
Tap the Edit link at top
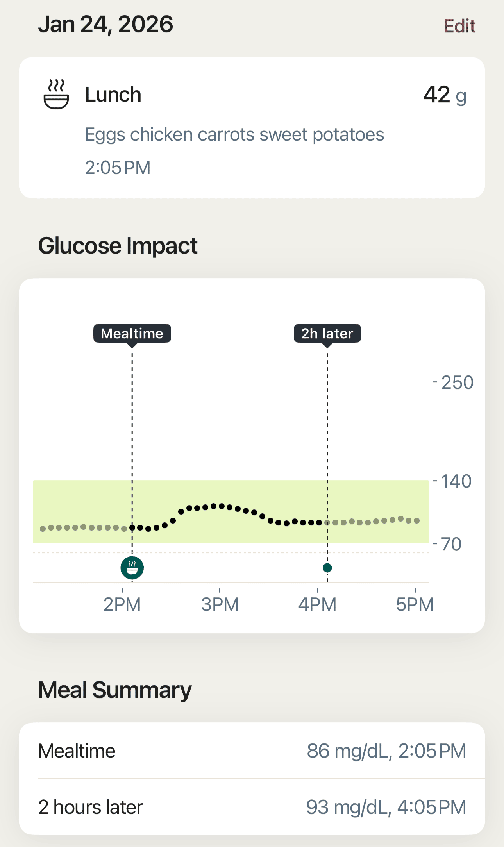[x=459, y=26]
